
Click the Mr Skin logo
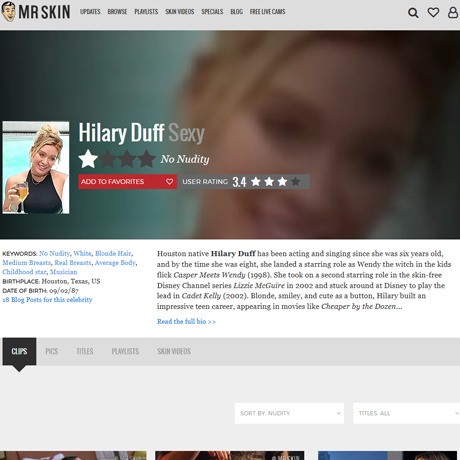click(36, 12)
